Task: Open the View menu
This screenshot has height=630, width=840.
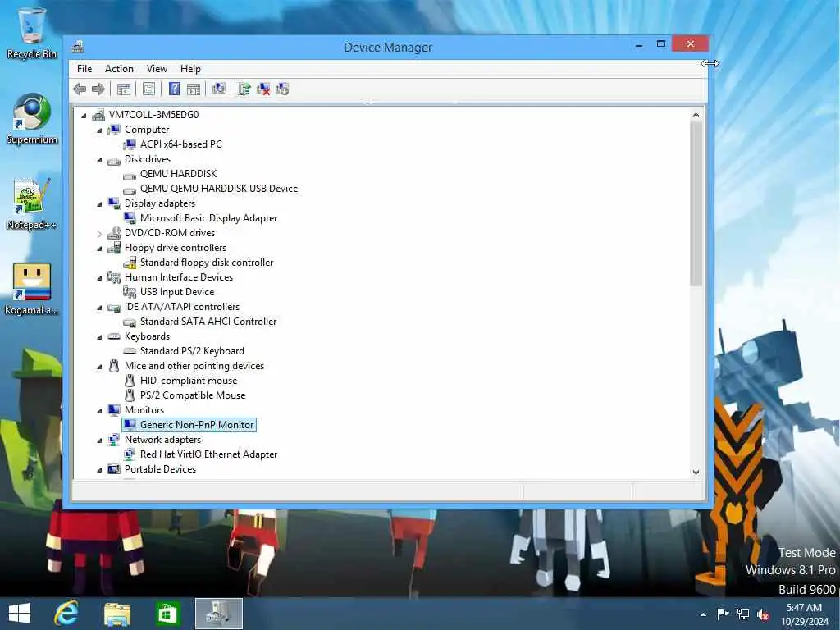Action: coord(157,69)
